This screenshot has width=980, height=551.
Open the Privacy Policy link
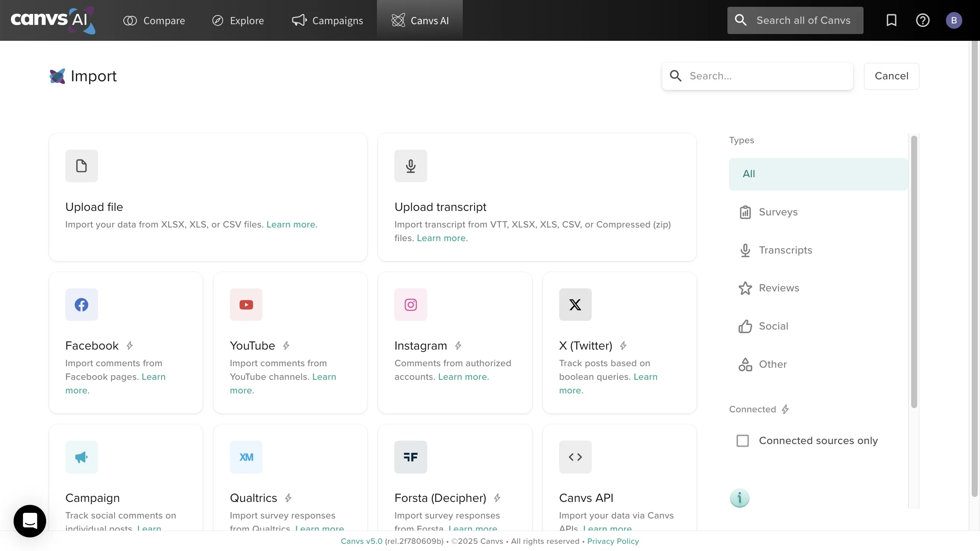pyautogui.click(x=612, y=541)
